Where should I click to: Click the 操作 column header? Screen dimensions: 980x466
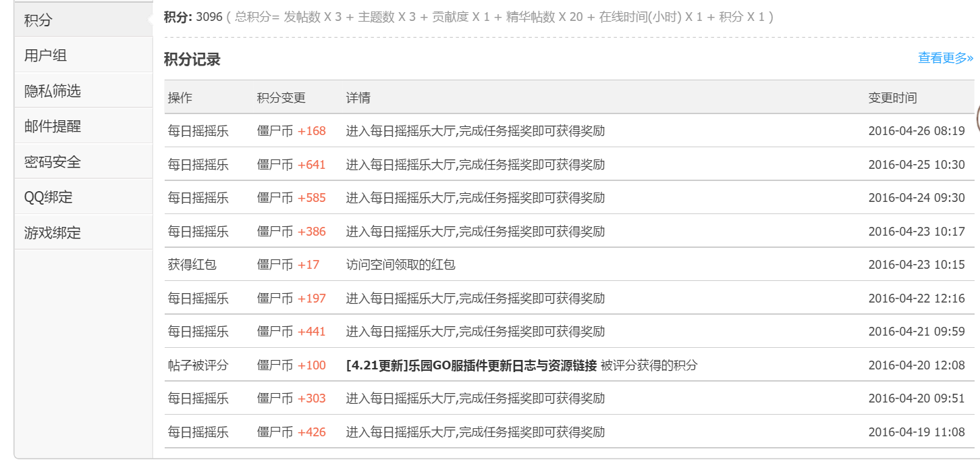(180, 98)
